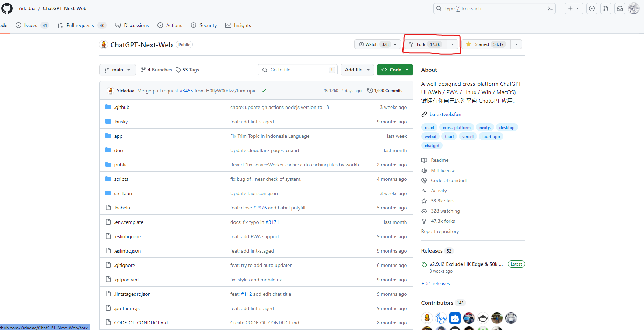Click 'Update tauri.conf.json' commit message
The image size is (644, 330).
(x=254, y=193)
